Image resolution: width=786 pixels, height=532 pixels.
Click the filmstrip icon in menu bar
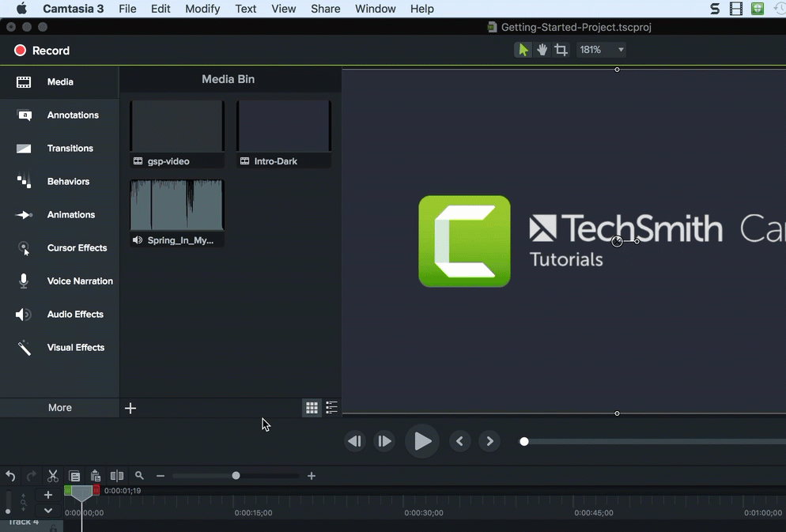pos(736,9)
